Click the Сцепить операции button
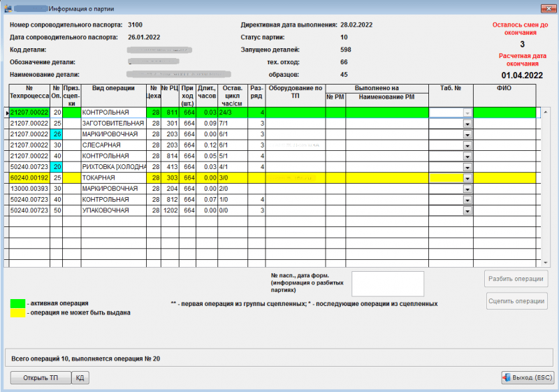This screenshot has height=392, width=559. tap(516, 301)
